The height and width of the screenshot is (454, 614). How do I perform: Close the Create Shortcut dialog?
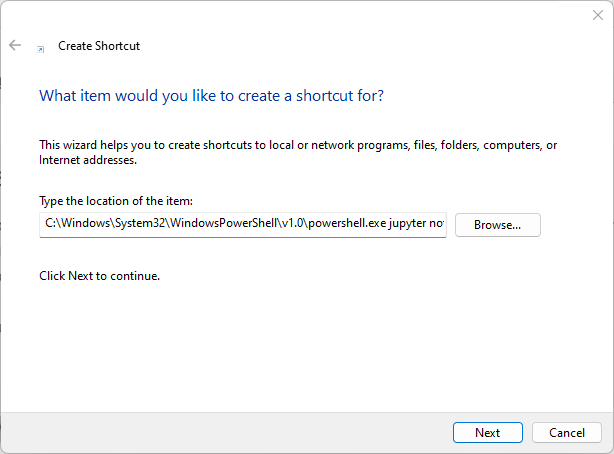(x=596, y=15)
